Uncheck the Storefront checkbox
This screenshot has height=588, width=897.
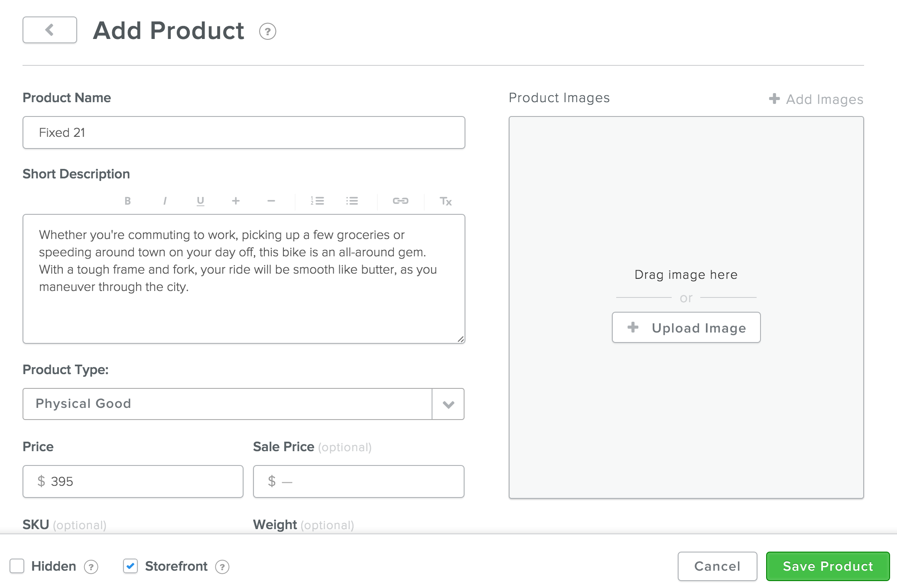[x=130, y=566]
